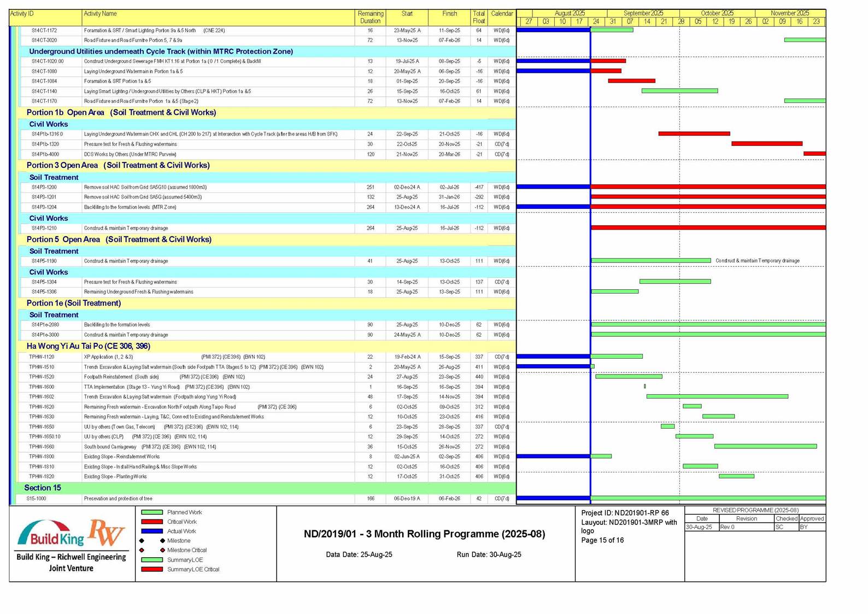Image resolution: width=868 pixels, height=614 pixels.
Task: Click the 'REVISED PROGRAMME (2025-08)' table title
Action: coord(755,510)
